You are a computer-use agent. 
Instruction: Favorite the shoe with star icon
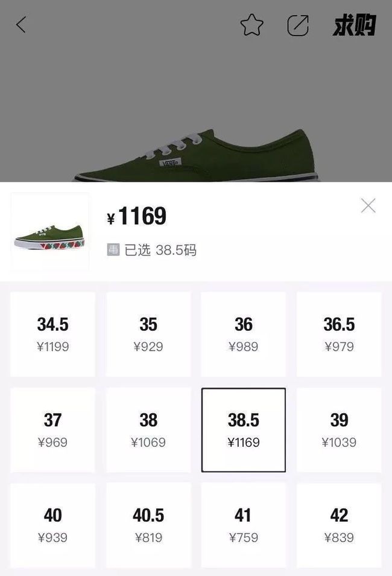252,25
